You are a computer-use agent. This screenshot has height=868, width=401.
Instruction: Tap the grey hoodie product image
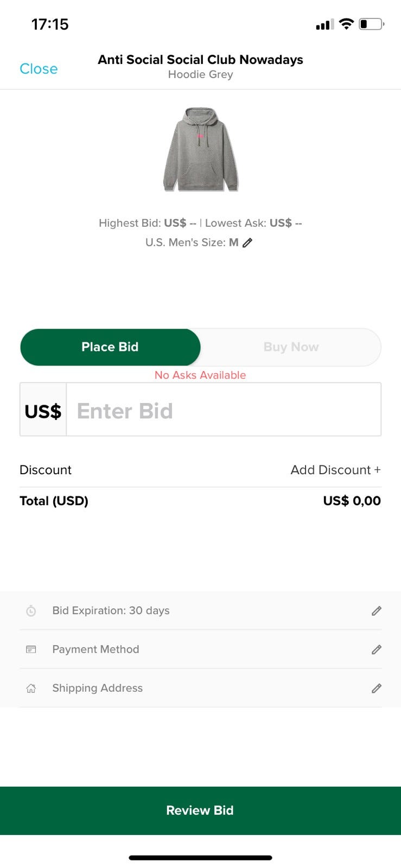coord(201,149)
